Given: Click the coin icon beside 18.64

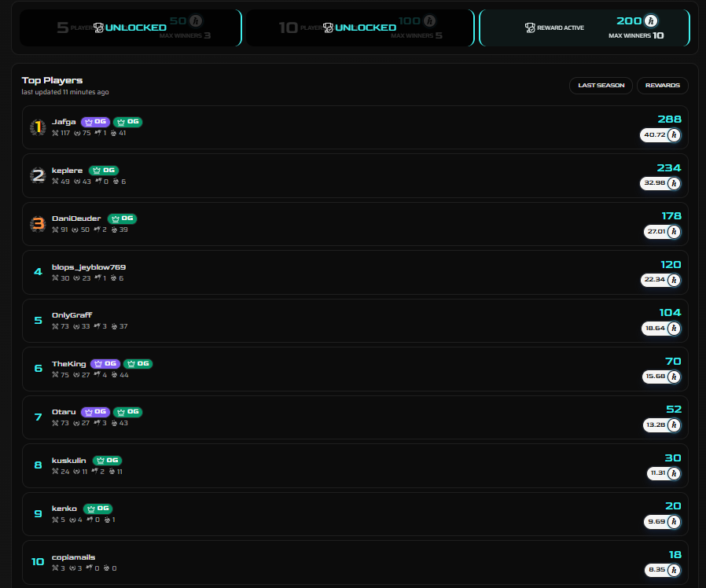Looking at the screenshot, I should (674, 329).
